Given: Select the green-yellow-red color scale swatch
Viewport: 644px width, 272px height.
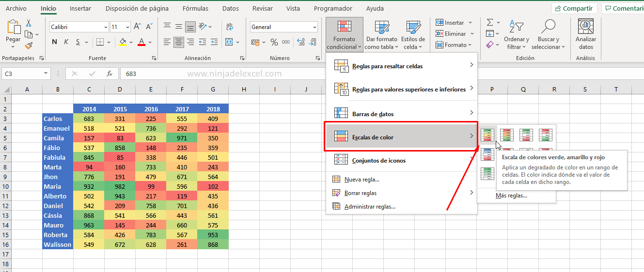Looking at the screenshot, I should click(488, 135).
